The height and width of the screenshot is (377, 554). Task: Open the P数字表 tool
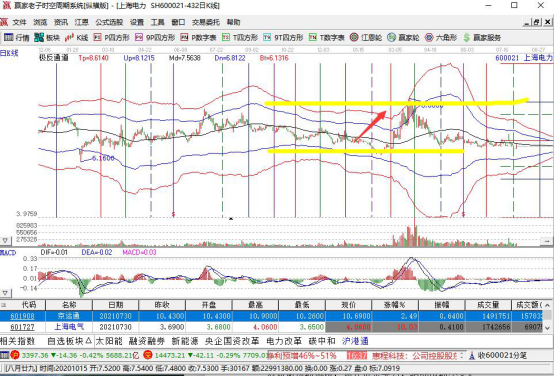coord(198,37)
